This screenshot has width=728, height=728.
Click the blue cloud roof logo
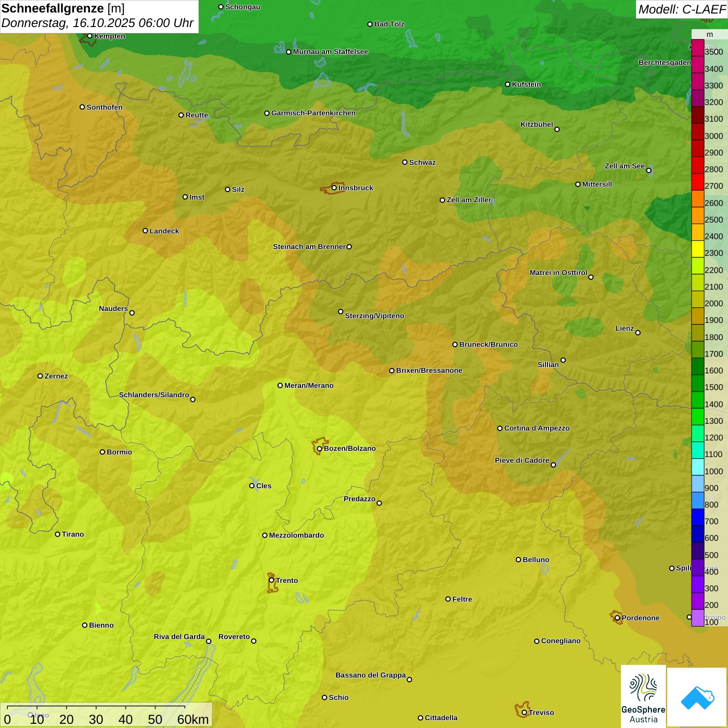tap(697, 697)
